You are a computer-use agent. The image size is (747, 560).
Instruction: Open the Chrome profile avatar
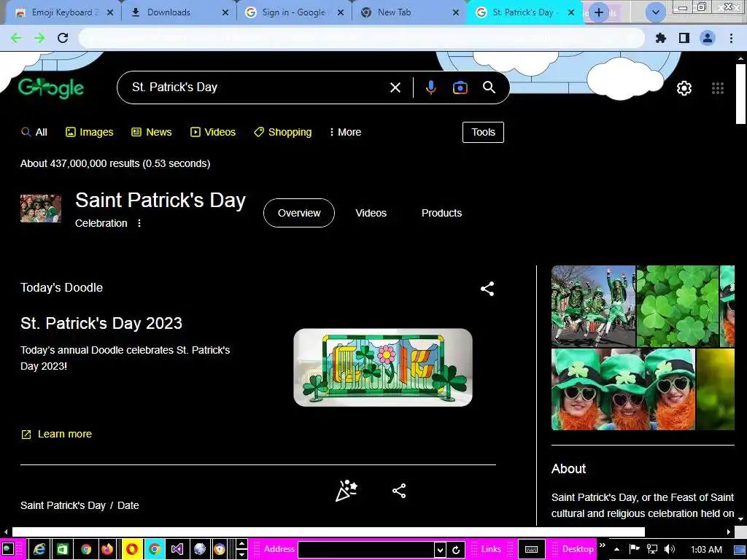click(x=708, y=38)
